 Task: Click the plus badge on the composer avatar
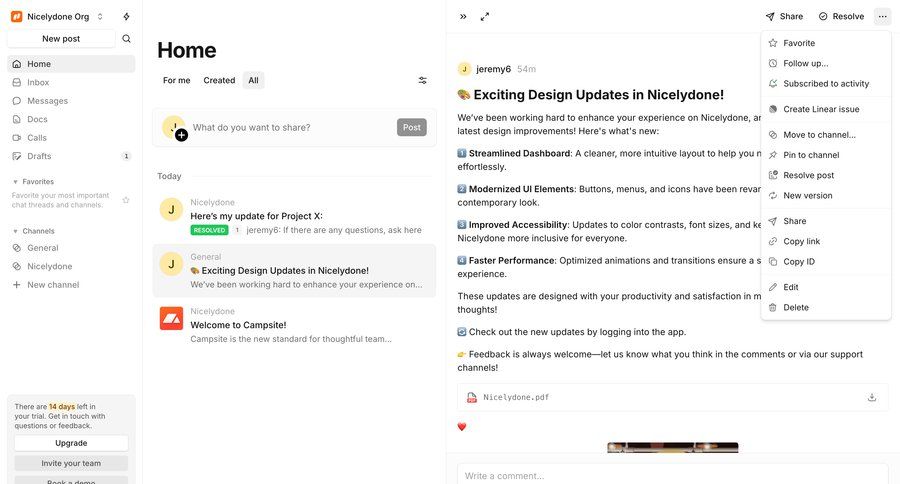tap(181, 135)
